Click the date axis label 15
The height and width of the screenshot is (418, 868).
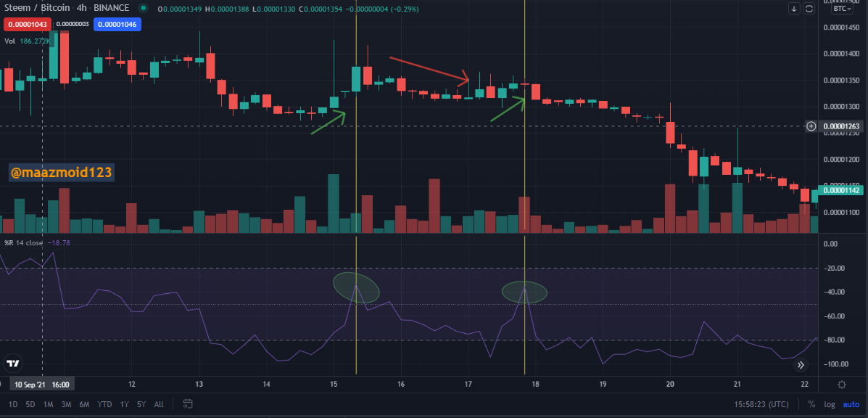(x=334, y=385)
